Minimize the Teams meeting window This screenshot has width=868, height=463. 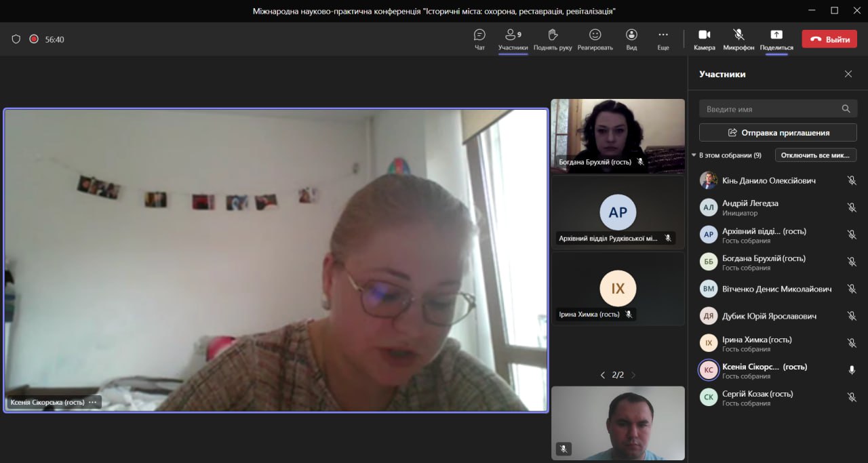(x=812, y=10)
